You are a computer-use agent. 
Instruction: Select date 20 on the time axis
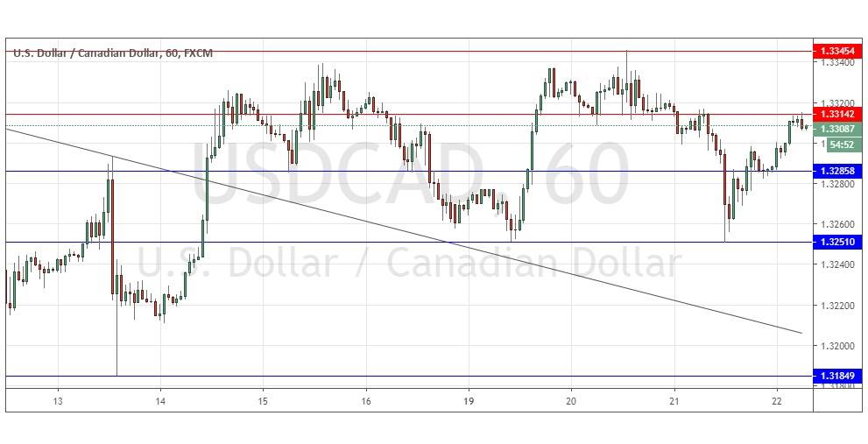point(571,398)
